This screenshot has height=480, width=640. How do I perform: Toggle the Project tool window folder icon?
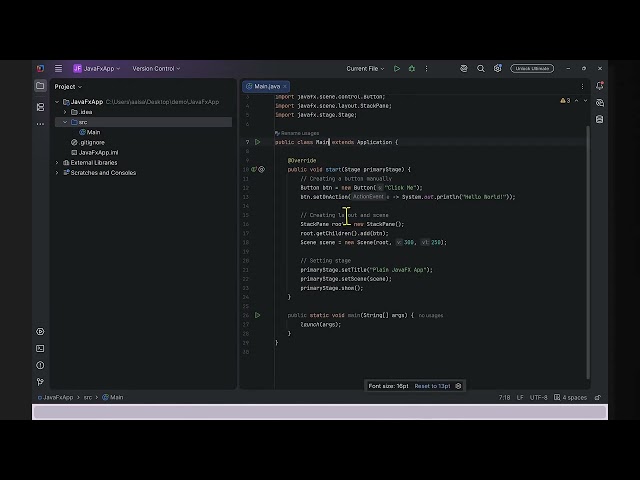coord(40,86)
